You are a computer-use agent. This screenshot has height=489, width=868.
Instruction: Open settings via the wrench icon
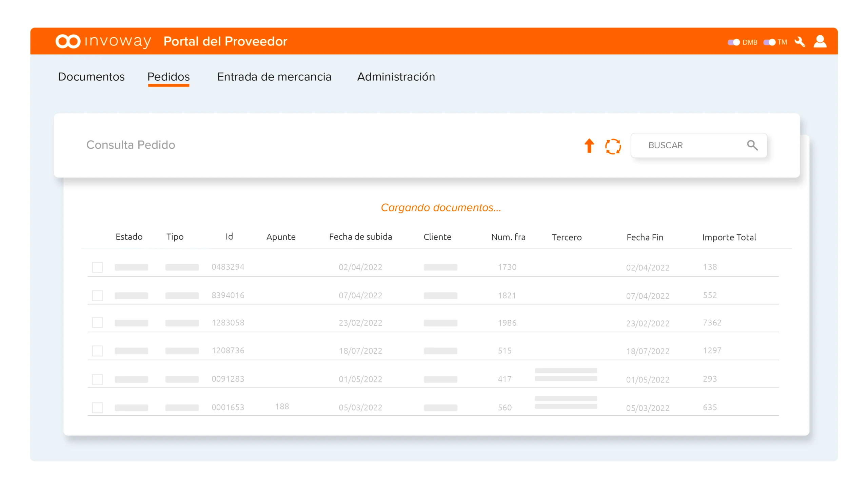pyautogui.click(x=800, y=42)
